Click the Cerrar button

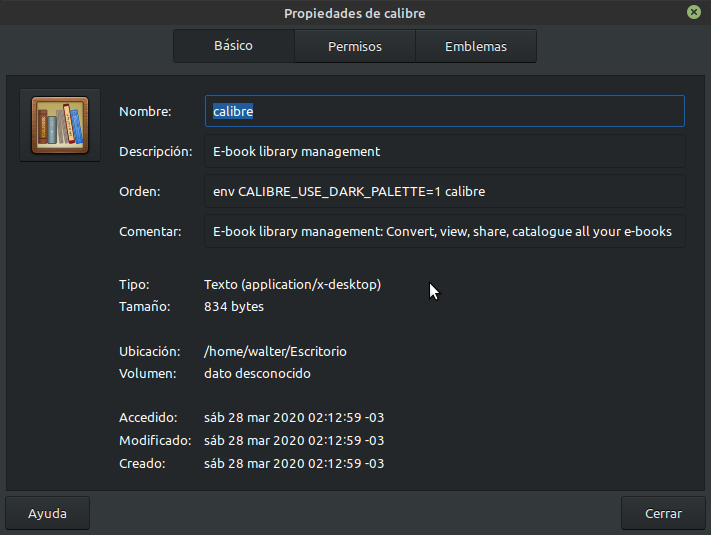(663, 513)
